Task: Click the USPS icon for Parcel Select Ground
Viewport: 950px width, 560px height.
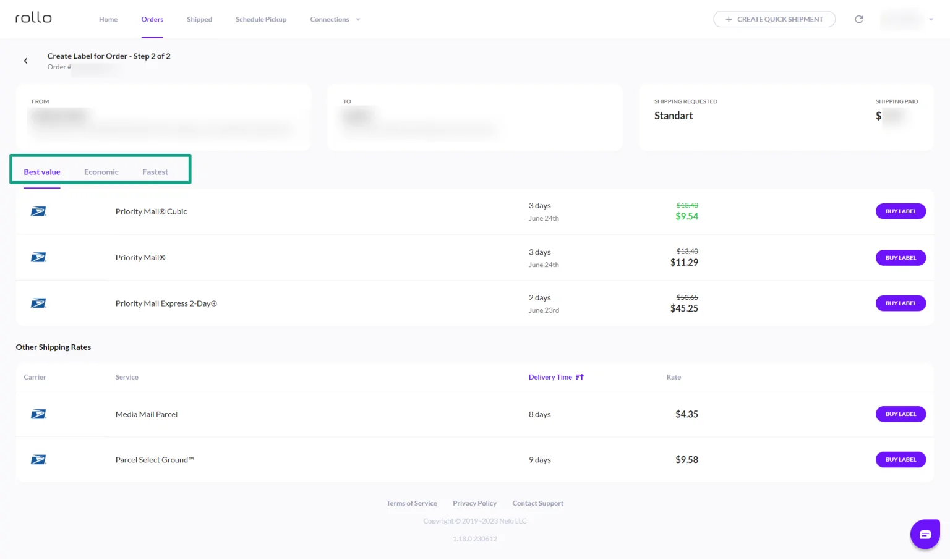Action: [38, 459]
